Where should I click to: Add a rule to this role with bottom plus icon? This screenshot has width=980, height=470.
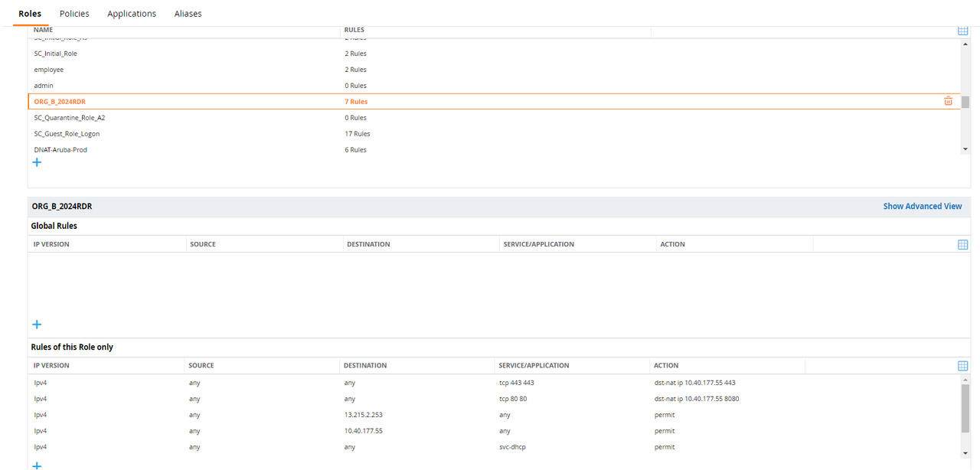37,465
